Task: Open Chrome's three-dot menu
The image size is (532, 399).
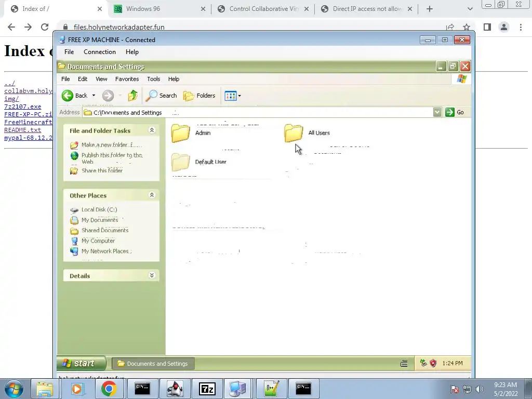Action: (521, 27)
